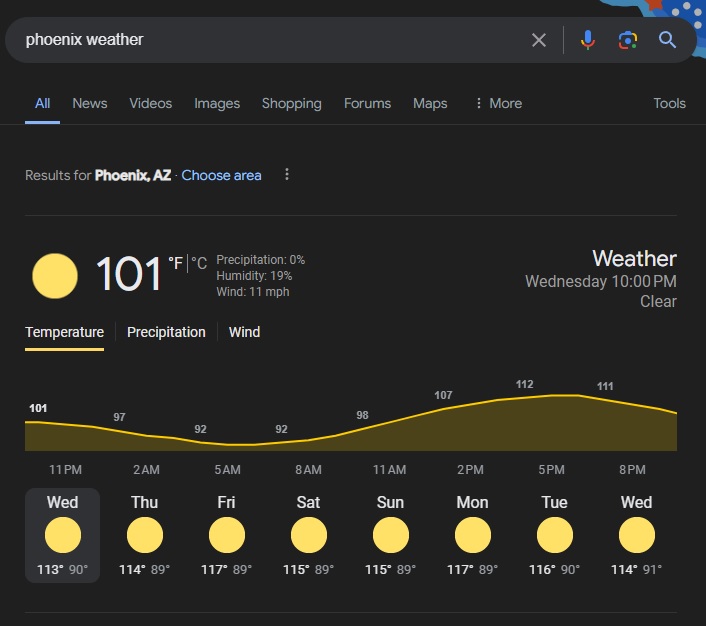706x626 pixels.
Task: Open the three-dot options next to Choose area
Action: 287,175
